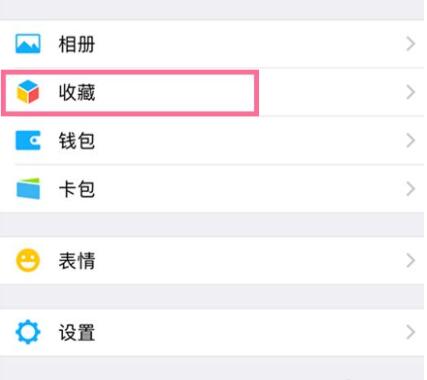Expand the chevron on 钱包 row
The width and height of the screenshot is (427, 380).
pos(411,141)
